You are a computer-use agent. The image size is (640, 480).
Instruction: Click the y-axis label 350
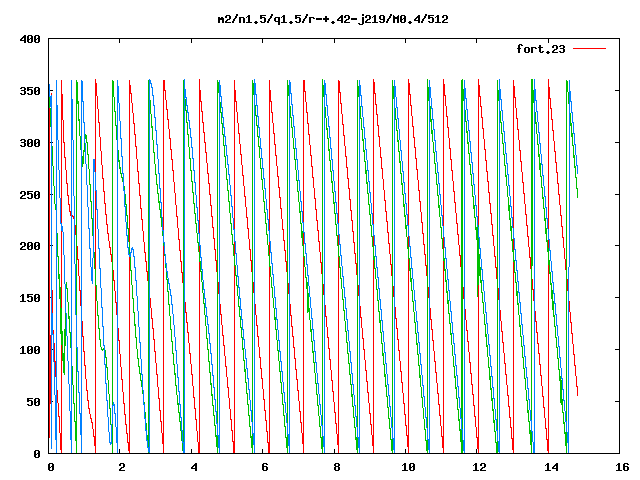30,91
